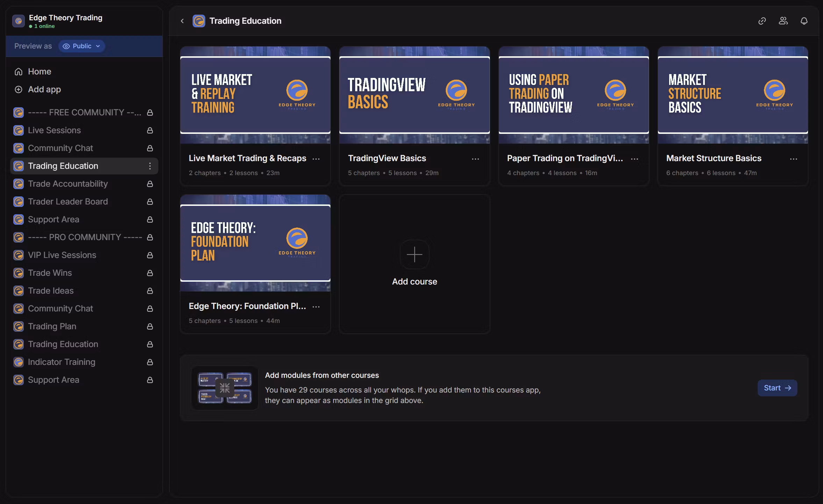
Task: Click the '4 chapters • 4 lessons • 16m' text
Action: (552, 173)
